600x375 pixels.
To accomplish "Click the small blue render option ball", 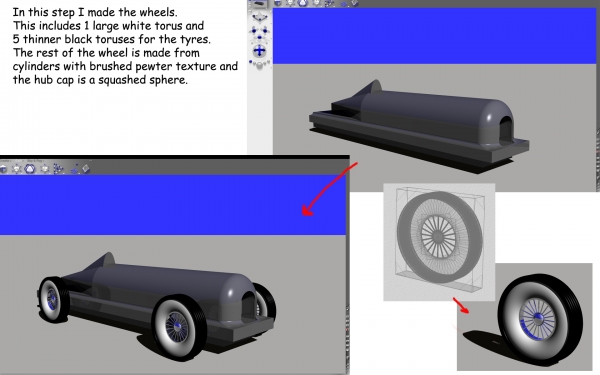I will point(250,62).
